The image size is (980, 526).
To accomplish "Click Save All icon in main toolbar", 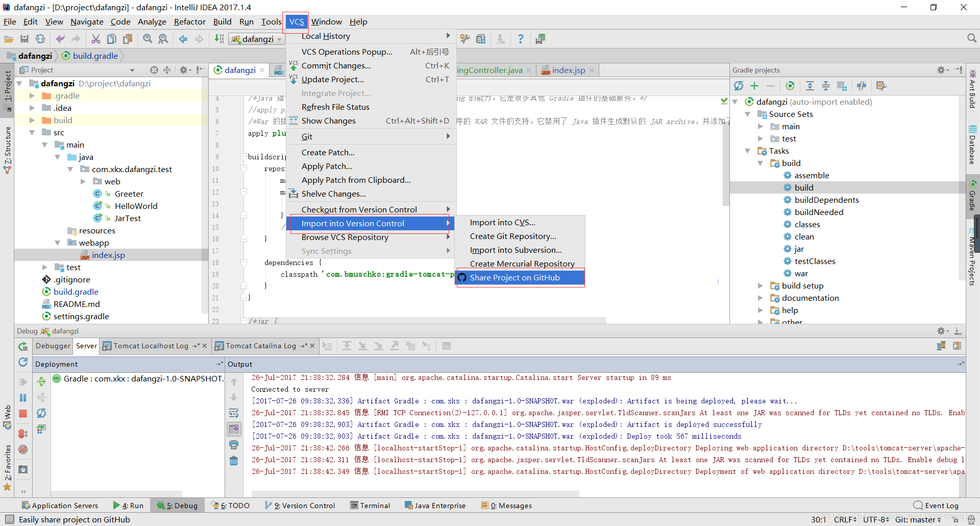I will tap(24, 39).
